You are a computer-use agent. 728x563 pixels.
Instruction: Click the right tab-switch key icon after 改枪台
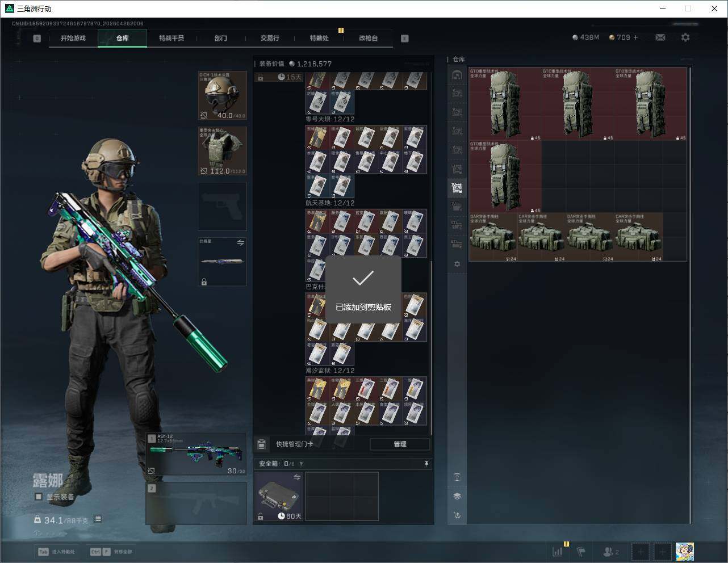(405, 39)
